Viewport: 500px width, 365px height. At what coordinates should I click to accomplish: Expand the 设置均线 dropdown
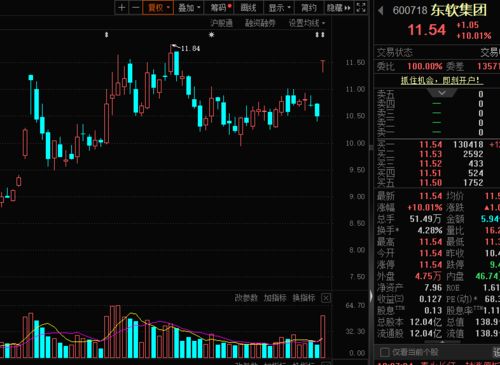click(x=307, y=23)
